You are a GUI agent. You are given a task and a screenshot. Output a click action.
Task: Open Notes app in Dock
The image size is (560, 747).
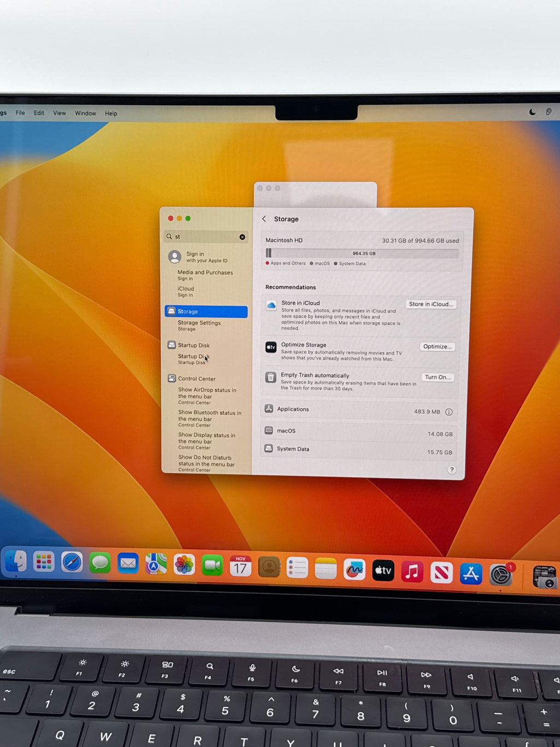pos(326,569)
